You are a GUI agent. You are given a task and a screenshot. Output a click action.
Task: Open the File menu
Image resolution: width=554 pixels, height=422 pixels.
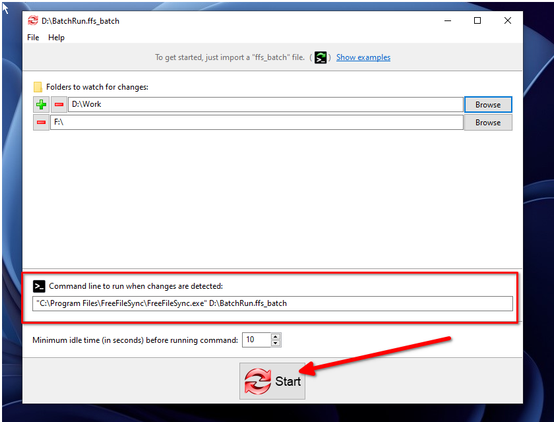coord(33,37)
